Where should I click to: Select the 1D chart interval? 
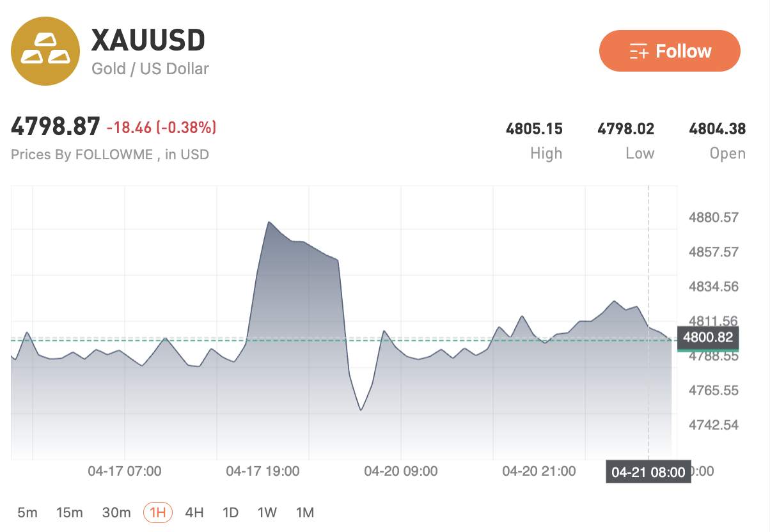[x=230, y=512]
